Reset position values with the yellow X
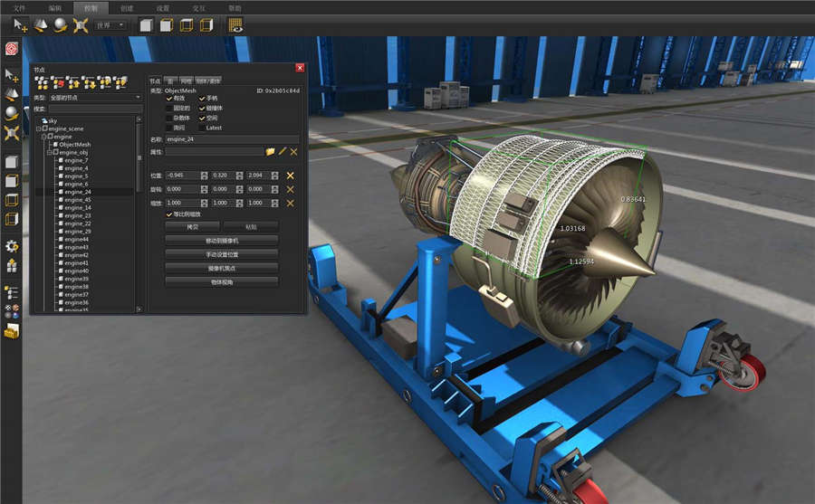The height and width of the screenshot is (504, 815). [291, 175]
